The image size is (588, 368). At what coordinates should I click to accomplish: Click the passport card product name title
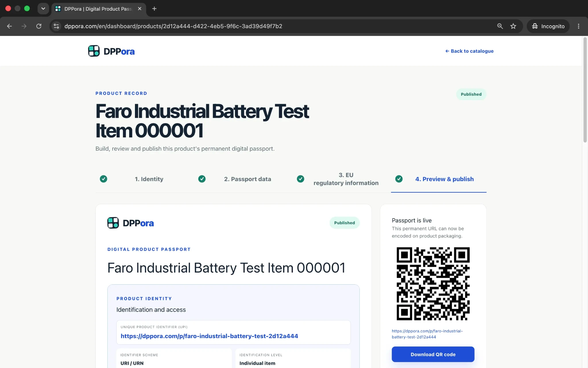click(x=226, y=268)
